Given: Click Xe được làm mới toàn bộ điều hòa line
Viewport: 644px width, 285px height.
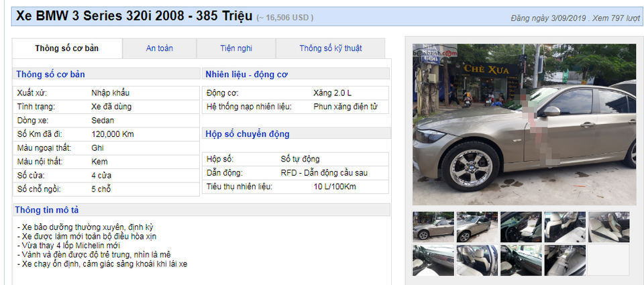Looking at the screenshot, I should [x=87, y=237].
